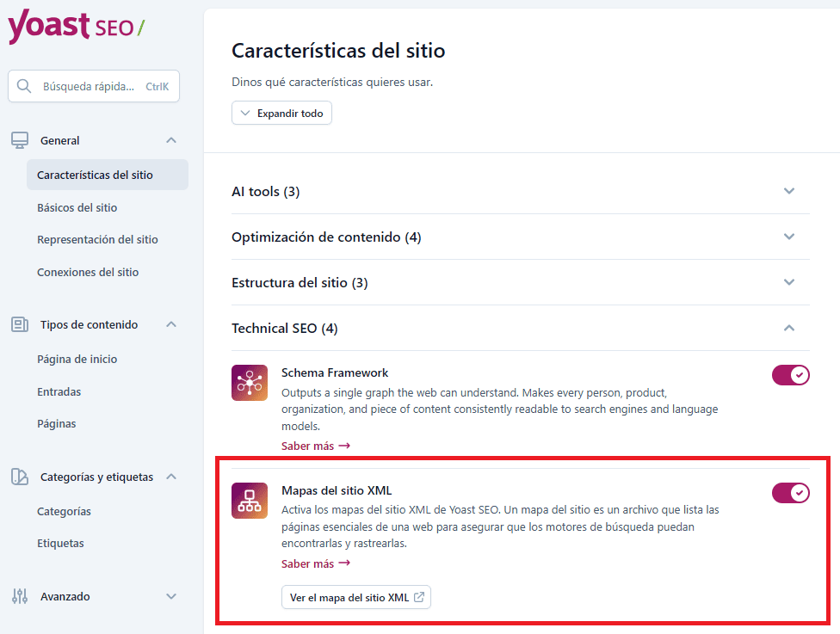
Task: Click the Avanzado sliders icon
Action: coord(20,596)
